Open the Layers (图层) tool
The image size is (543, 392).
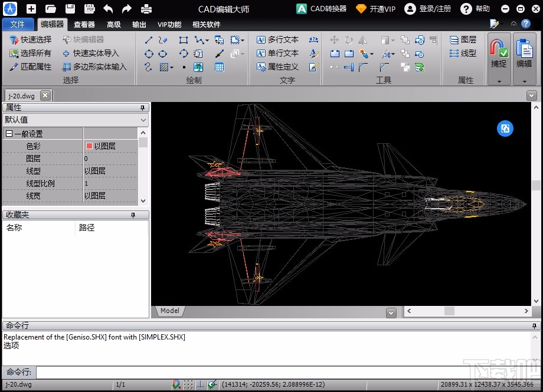click(x=463, y=39)
